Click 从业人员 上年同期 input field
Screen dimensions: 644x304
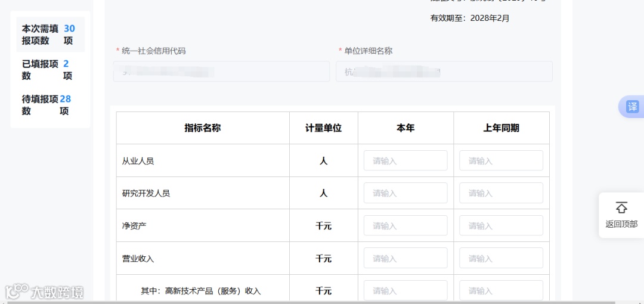coord(501,160)
